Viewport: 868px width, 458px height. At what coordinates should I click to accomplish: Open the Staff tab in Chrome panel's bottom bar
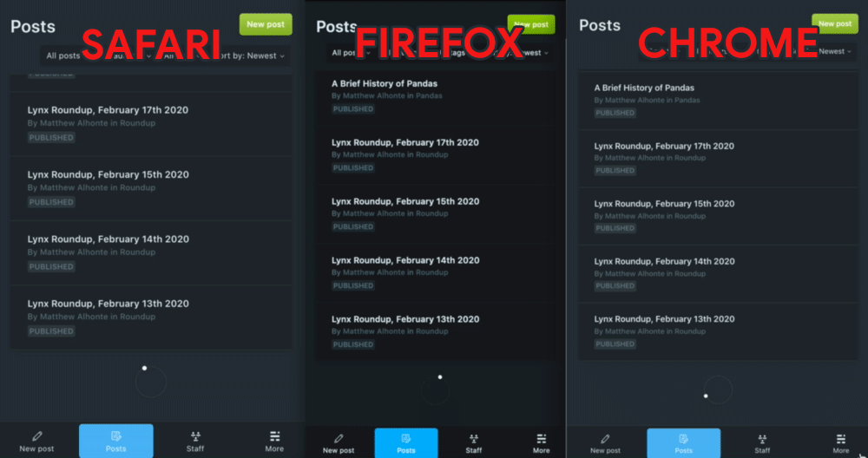click(x=762, y=443)
